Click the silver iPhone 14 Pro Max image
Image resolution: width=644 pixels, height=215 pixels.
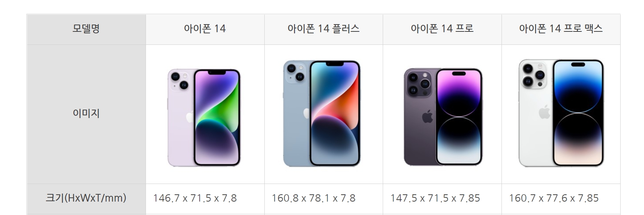(561, 113)
